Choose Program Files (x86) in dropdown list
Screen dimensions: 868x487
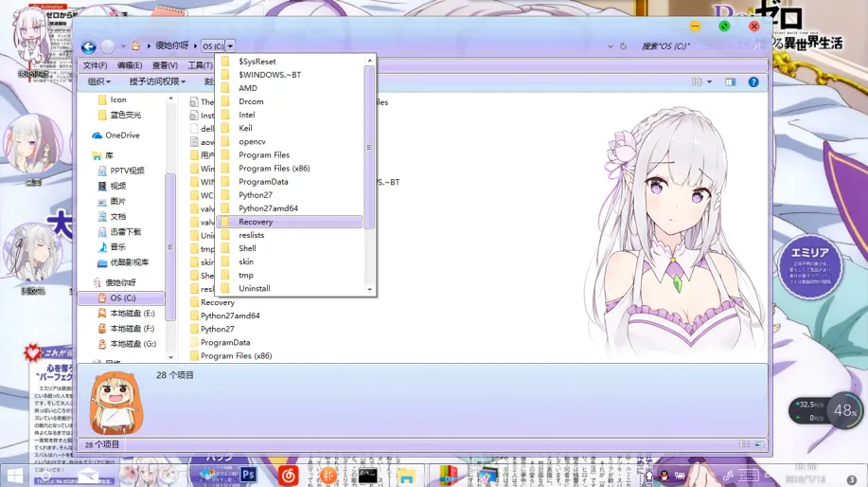coord(274,168)
